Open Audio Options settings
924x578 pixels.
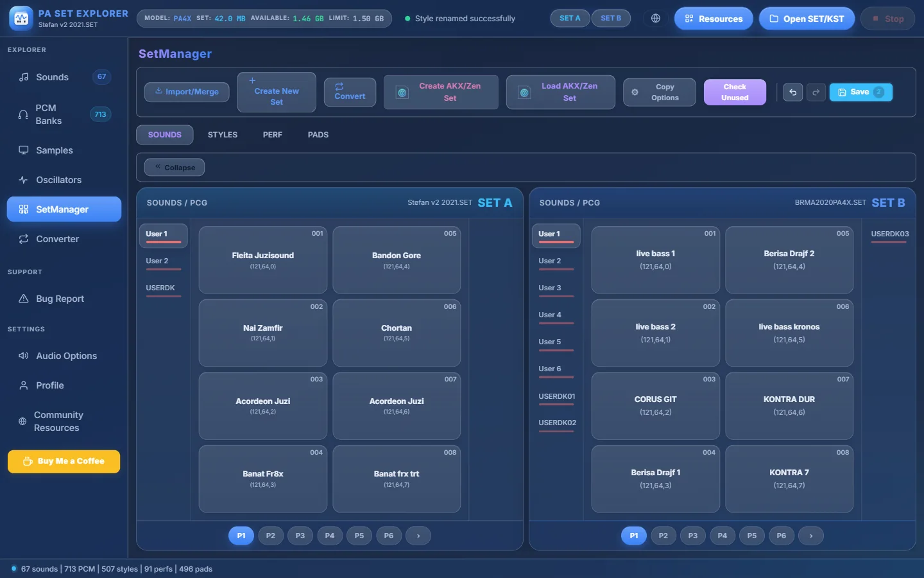tap(64, 356)
